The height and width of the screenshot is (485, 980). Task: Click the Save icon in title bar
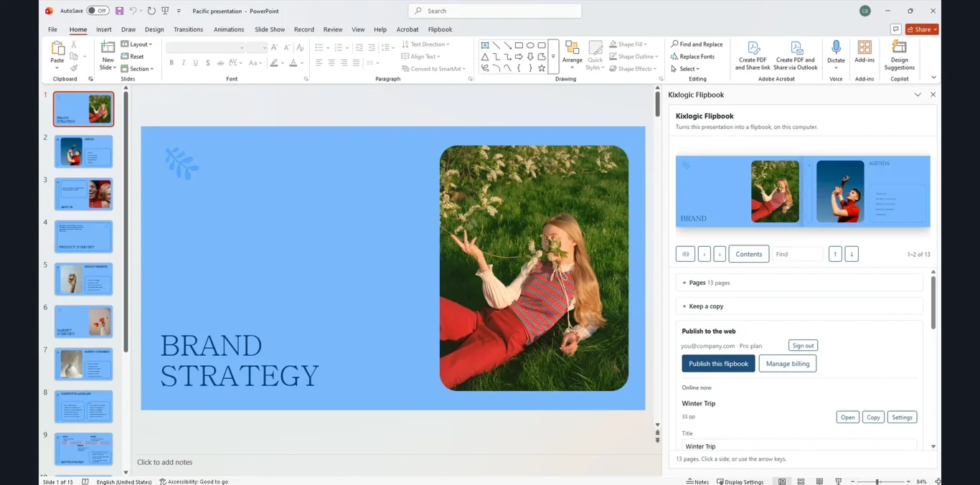tap(119, 11)
